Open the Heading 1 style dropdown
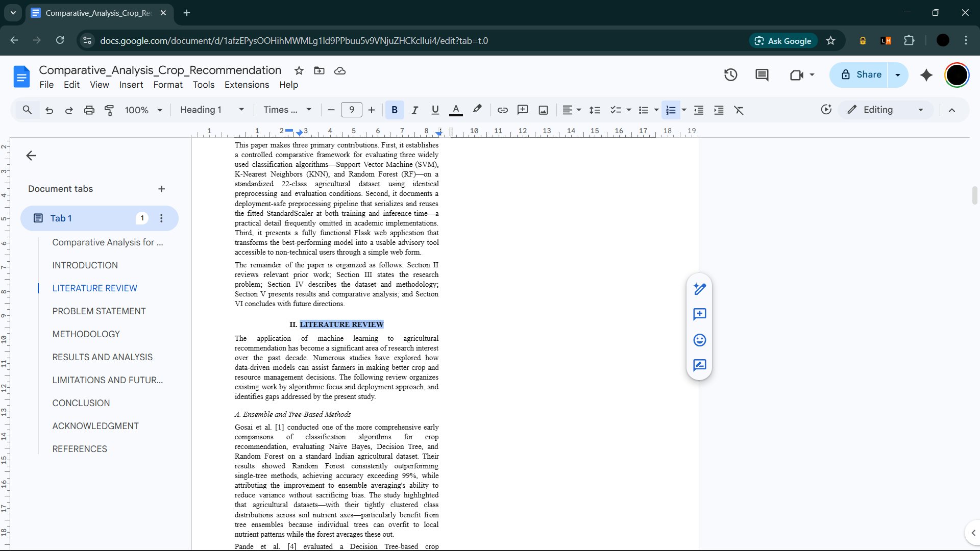This screenshot has width=980, height=551. pos(212,110)
